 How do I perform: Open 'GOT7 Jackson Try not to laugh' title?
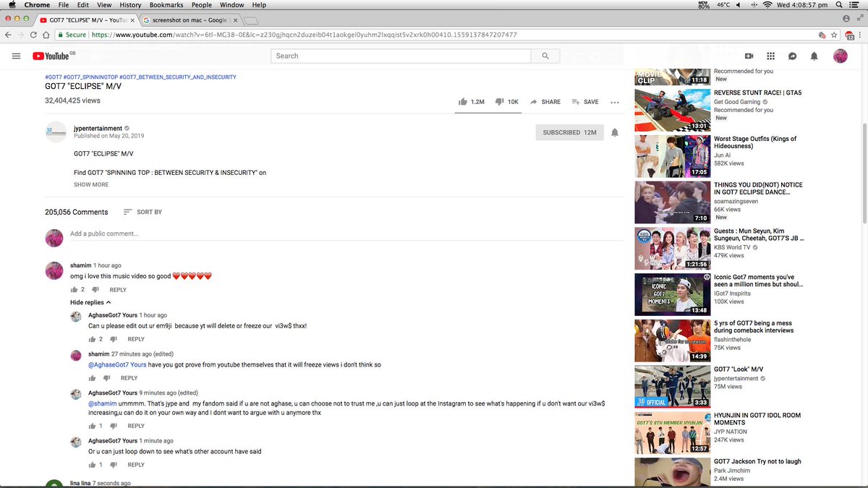757,461
